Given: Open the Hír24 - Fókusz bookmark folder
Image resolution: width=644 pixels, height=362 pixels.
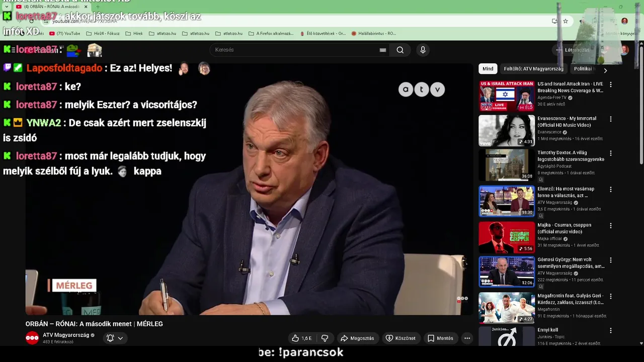Looking at the screenshot, I should coord(103,34).
